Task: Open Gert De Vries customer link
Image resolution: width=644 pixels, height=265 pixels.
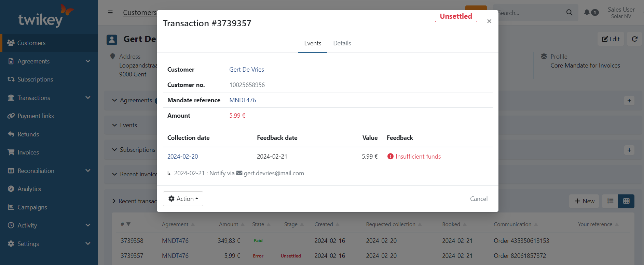Action: [246, 70]
